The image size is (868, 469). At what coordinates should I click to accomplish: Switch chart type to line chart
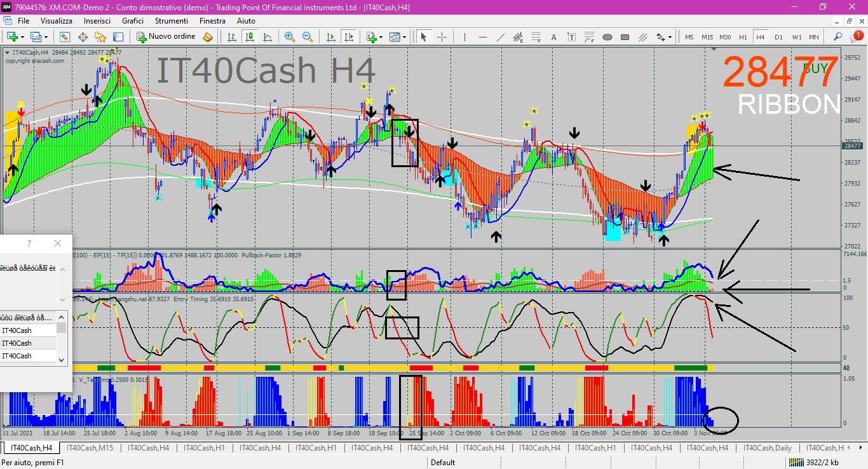267,37
